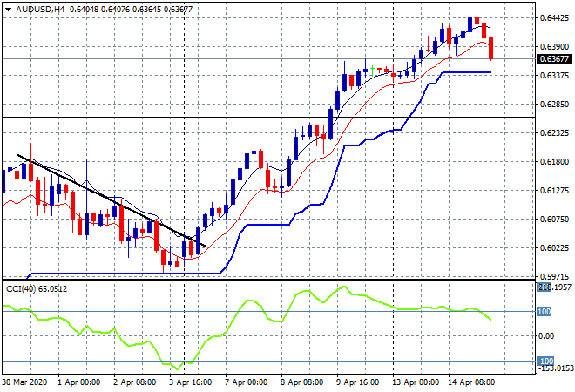Click the 14 Apr 08:00 time label

pos(471,382)
